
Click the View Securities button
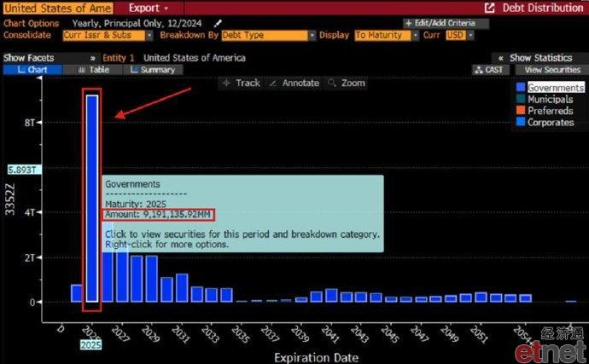pyautogui.click(x=551, y=70)
